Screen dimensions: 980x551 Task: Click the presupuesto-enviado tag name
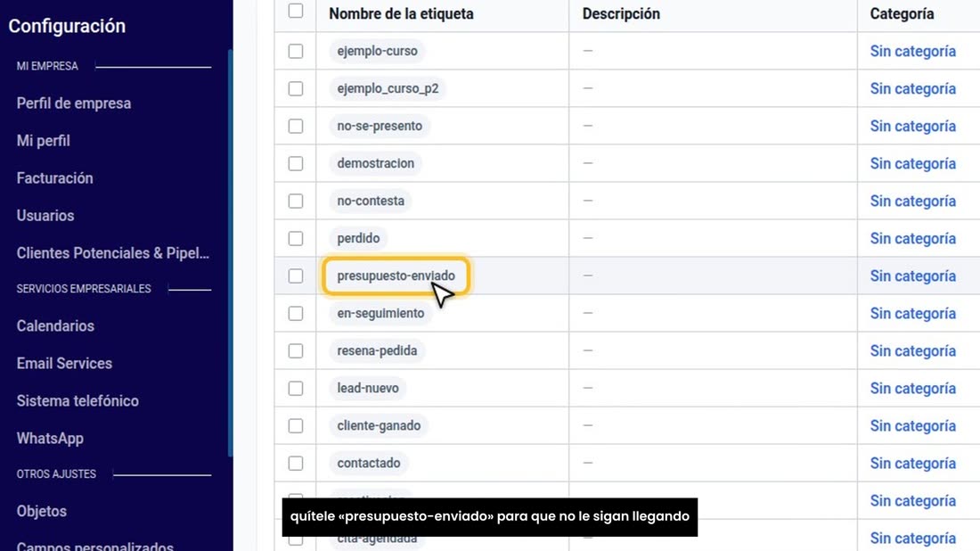[x=396, y=275]
